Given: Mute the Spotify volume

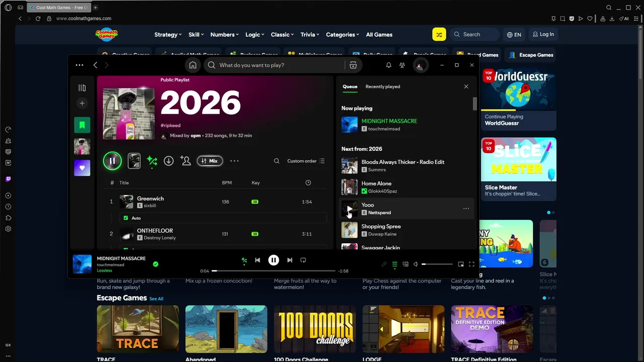Looking at the screenshot, I should pyautogui.click(x=416, y=264).
